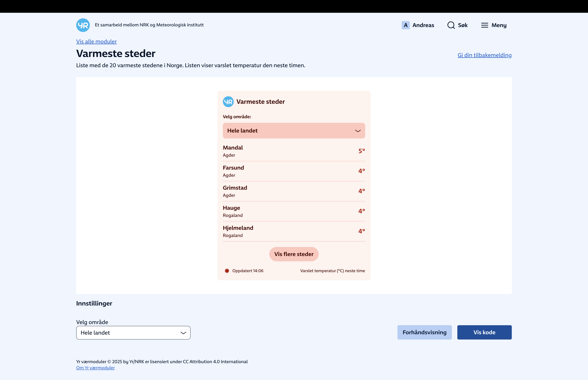Open Gi din tilbakemelding link
The width and height of the screenshot is (588, 380).
pos(484,55)
